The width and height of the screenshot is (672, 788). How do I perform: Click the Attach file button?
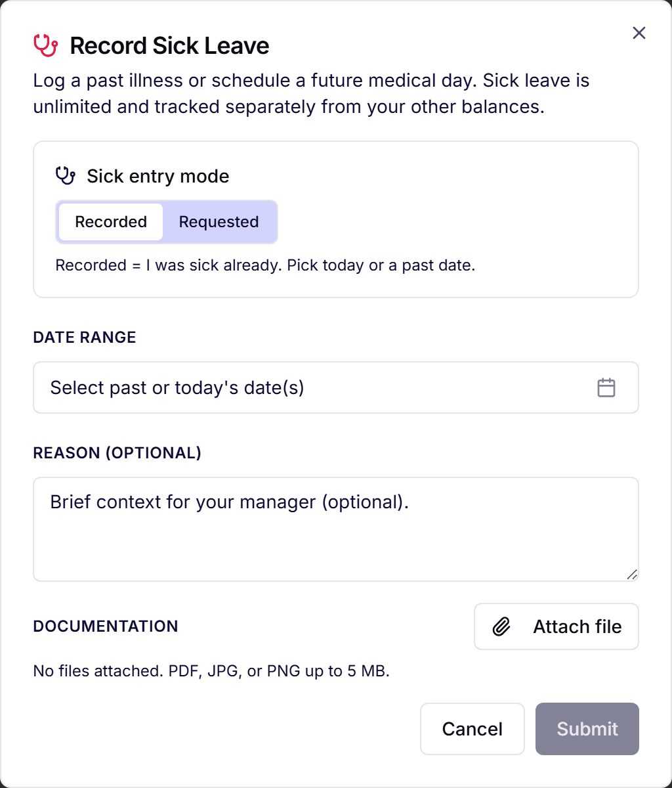point(556,626)
